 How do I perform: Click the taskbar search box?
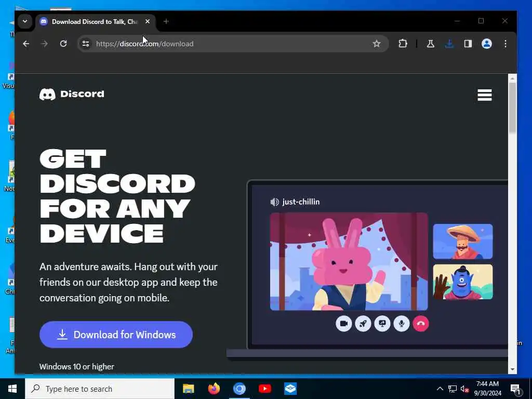pyautogui.click(x=100, y=389)
